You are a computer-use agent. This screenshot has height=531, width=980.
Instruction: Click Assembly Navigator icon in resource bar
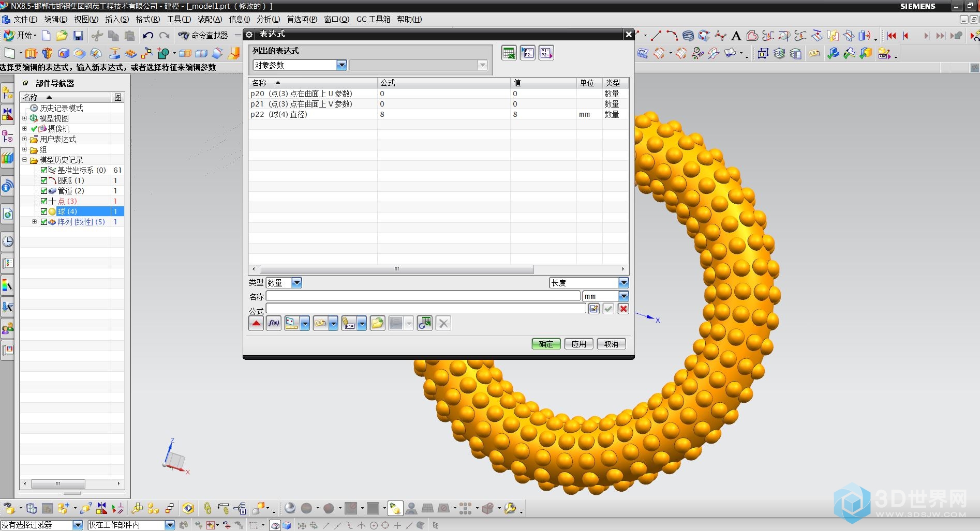8,93
